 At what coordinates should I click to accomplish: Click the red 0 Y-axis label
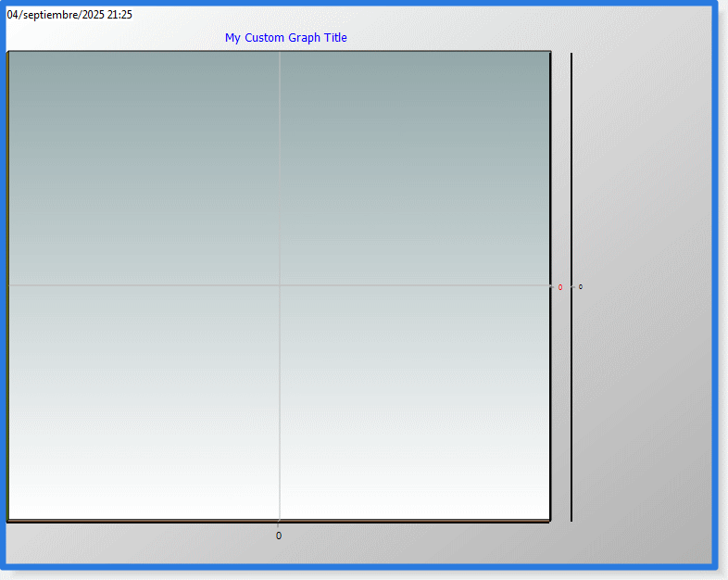point(560,287)
